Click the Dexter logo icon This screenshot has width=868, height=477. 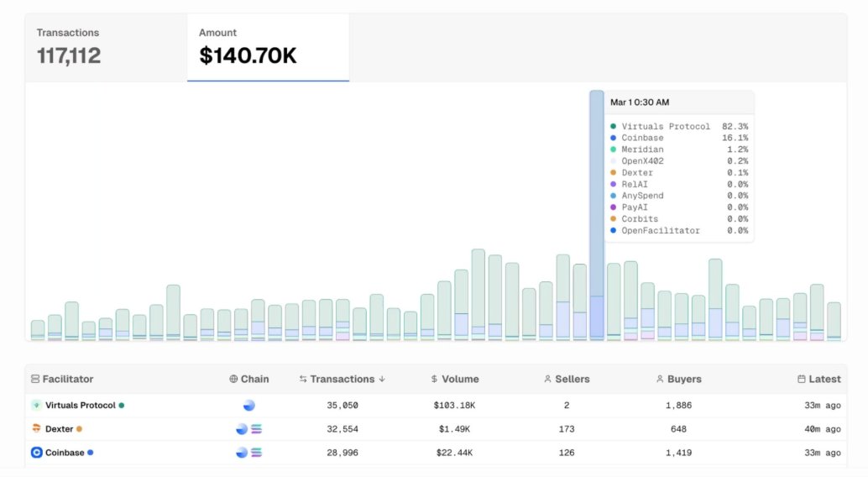pos(36,428)
